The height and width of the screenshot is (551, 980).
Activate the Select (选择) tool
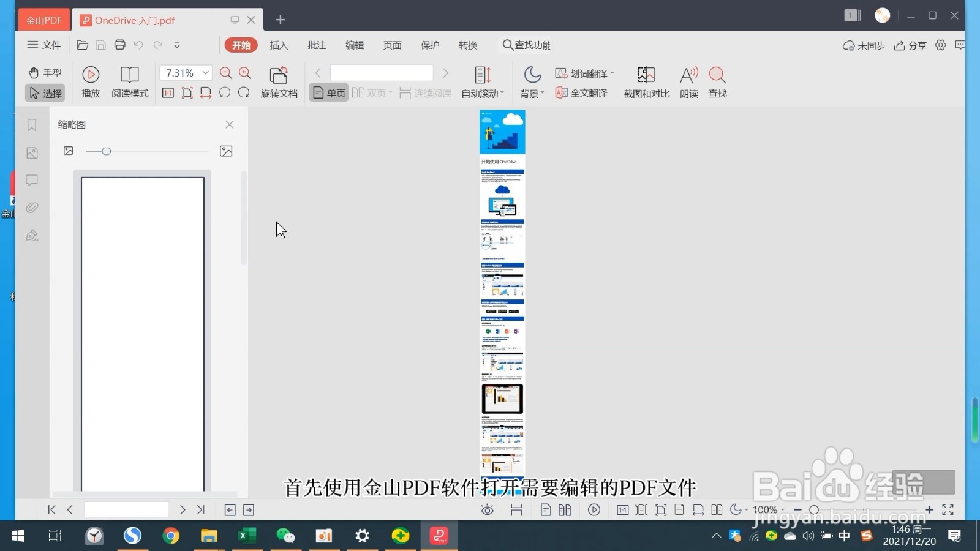pos(45,93)
